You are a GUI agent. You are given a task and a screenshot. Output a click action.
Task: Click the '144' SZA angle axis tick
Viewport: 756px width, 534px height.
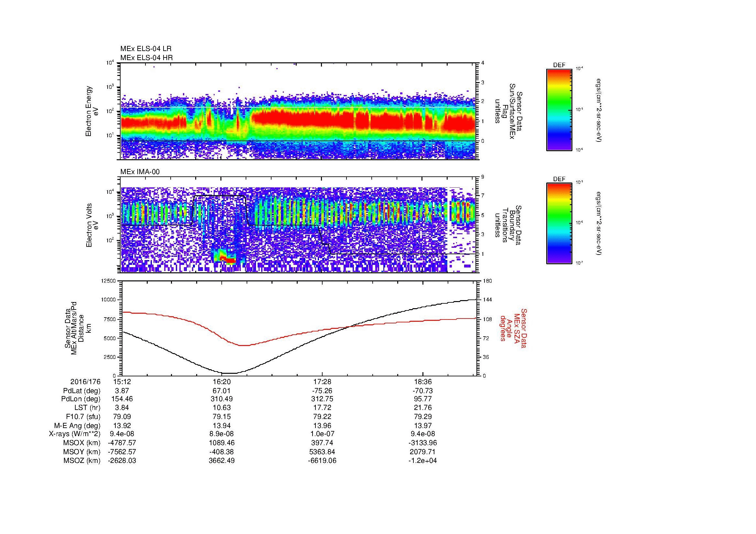click(x=487, y=300)
